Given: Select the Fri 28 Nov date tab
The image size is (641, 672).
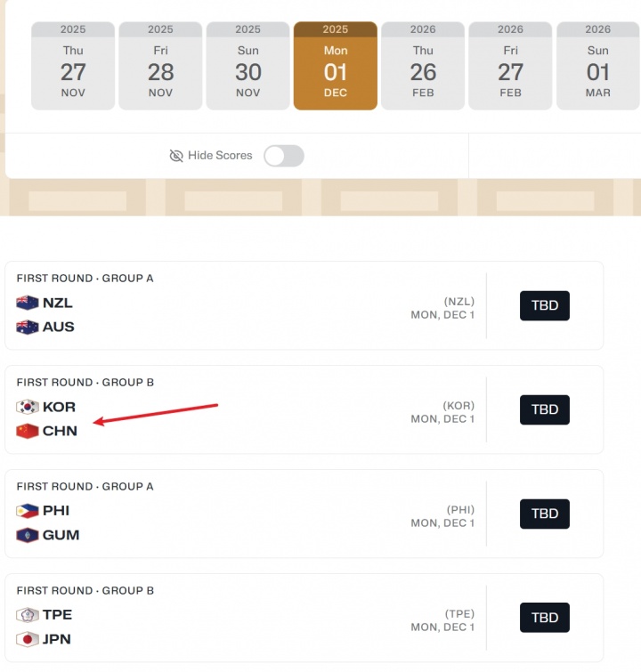Looking at the screenshot, I should pyautogui.click(x=160, y=66).
